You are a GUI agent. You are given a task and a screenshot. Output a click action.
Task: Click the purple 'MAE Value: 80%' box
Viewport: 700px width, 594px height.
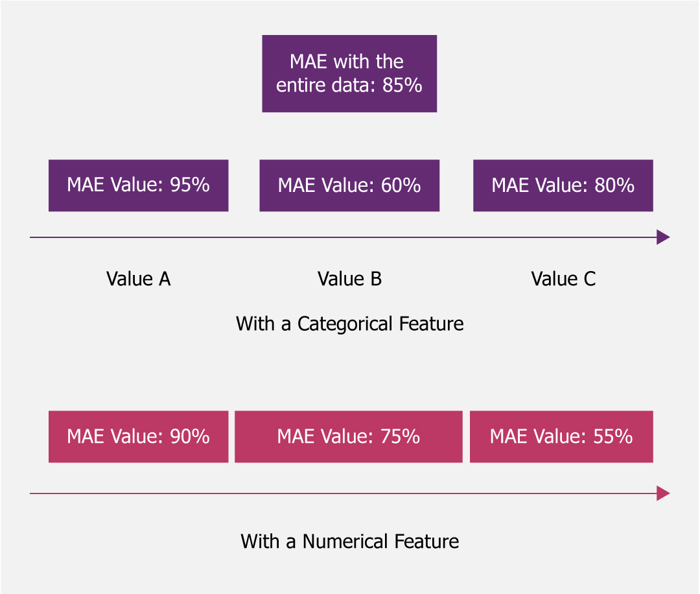[563, 185]
